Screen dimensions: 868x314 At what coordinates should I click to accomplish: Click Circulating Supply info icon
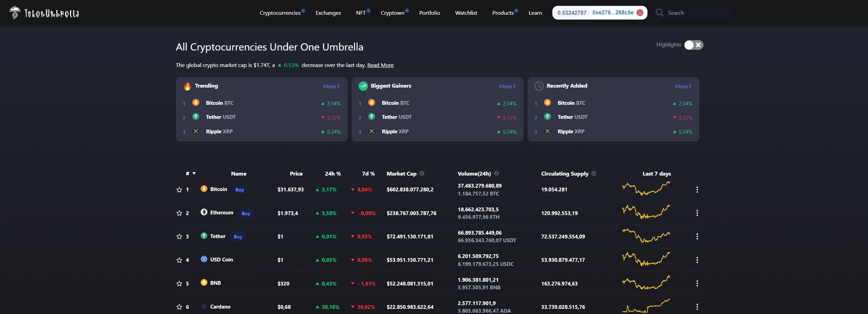594,173
